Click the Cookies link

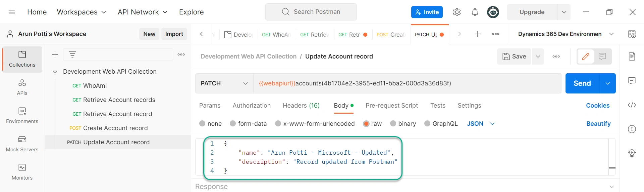[598, 106]
